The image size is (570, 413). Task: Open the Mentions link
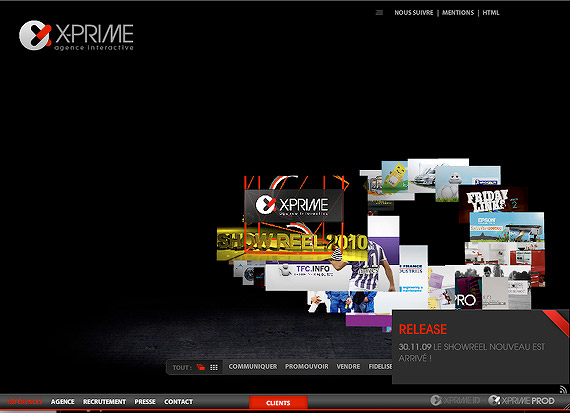(458, 13)
